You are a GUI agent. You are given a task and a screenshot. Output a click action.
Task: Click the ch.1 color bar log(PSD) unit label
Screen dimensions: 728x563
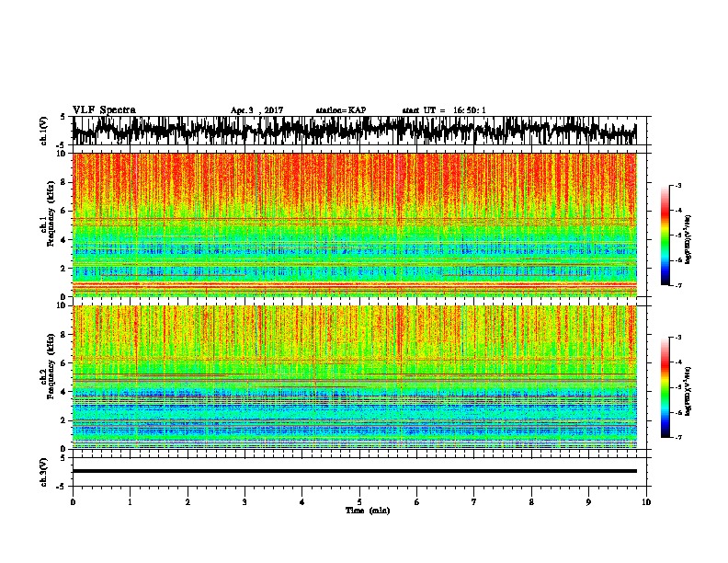point(688,239)
